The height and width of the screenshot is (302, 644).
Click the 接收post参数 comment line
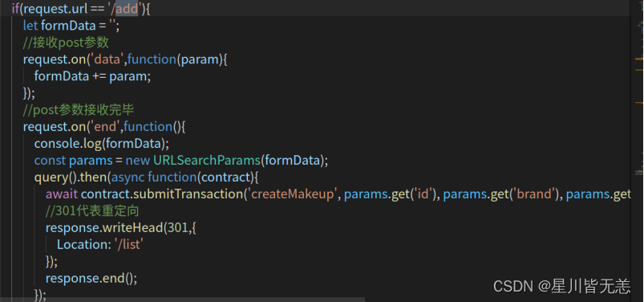(66, 43)
